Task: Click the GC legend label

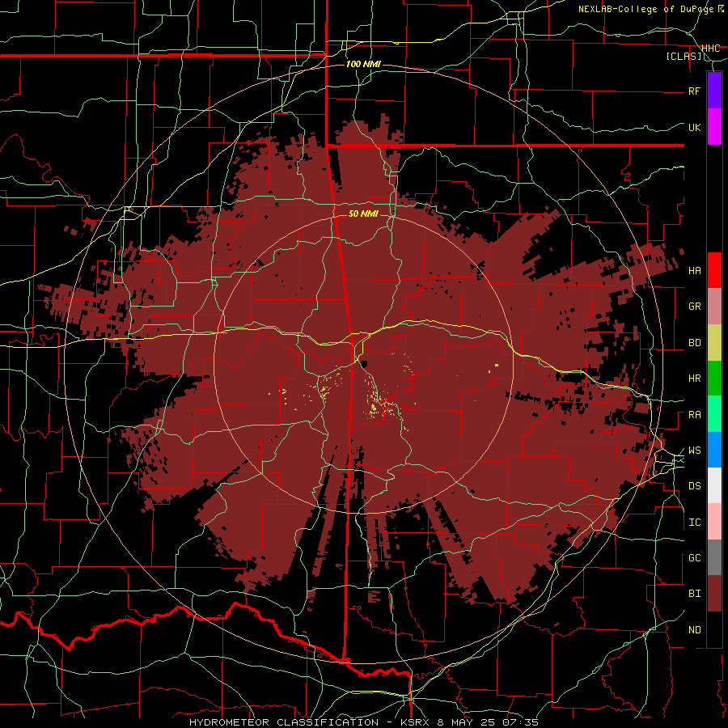Action: click(695, 558)
